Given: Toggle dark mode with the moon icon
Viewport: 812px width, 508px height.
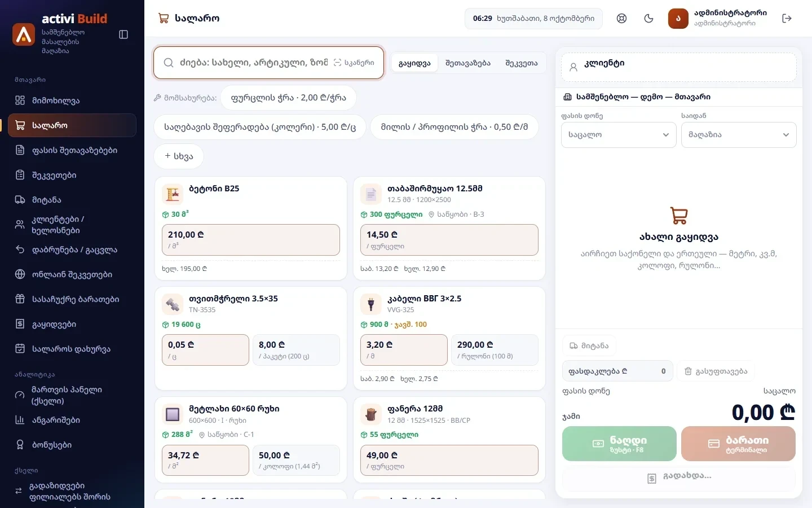Looking at the screenshot, I should pos(648,18).
